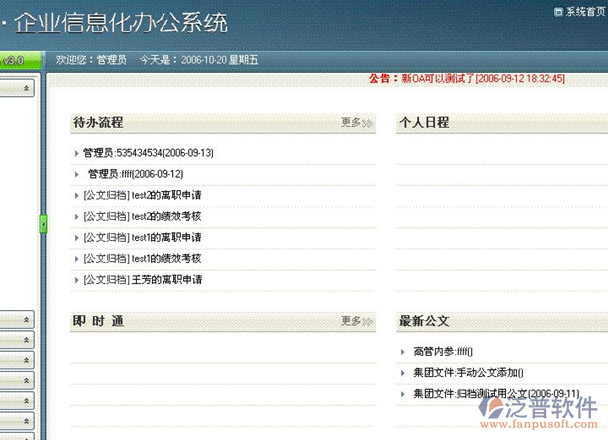This screenshot has width=608, height=440.
Task: Click arrow bullet beside 高管内参
Action: (402, 352)
